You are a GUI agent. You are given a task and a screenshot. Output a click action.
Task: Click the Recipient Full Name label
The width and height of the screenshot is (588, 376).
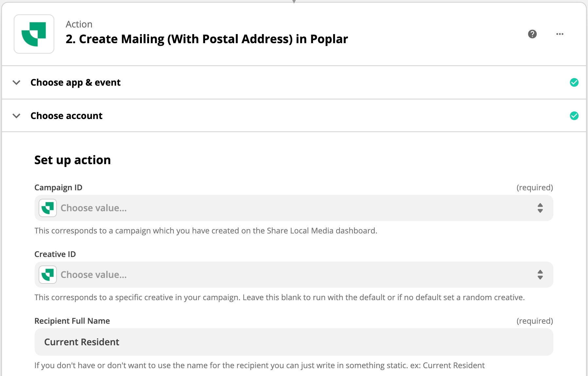coord(72,321)
